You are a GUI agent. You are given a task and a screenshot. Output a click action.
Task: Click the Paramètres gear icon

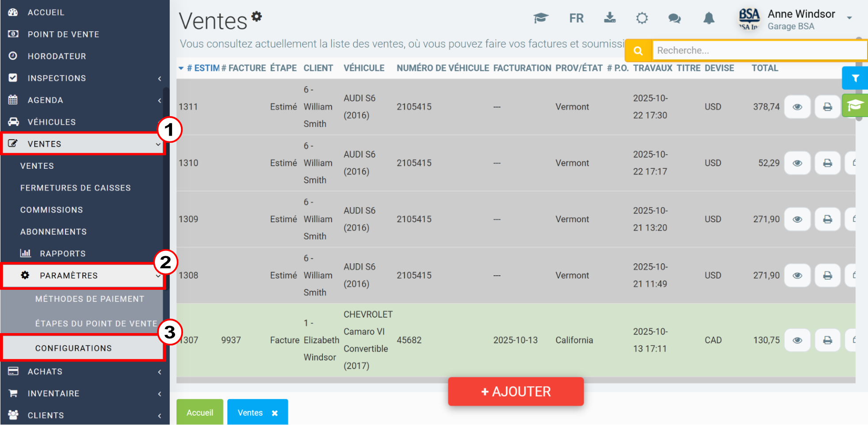coord(25,275)
